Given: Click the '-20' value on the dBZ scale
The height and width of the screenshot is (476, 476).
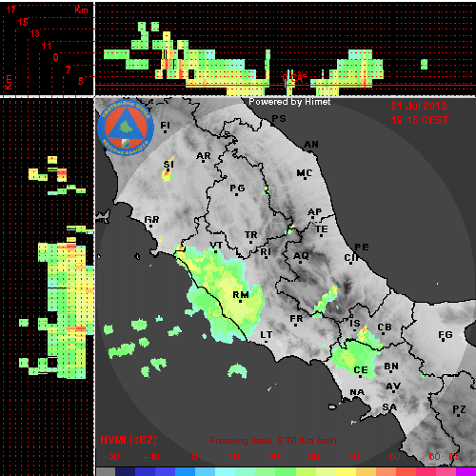Looking at the screenshot, I should pos(111,457).
